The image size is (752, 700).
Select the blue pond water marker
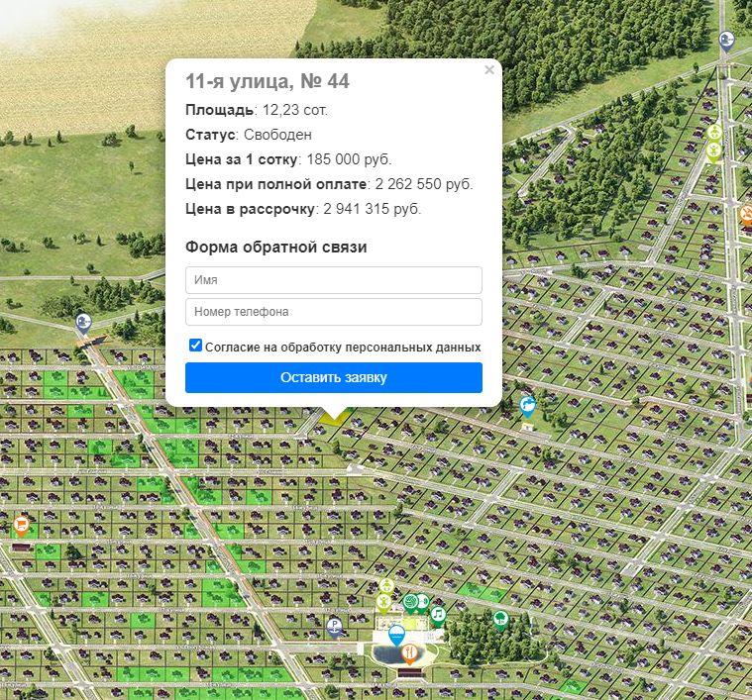pyautogui.click(x=396, y=635)
